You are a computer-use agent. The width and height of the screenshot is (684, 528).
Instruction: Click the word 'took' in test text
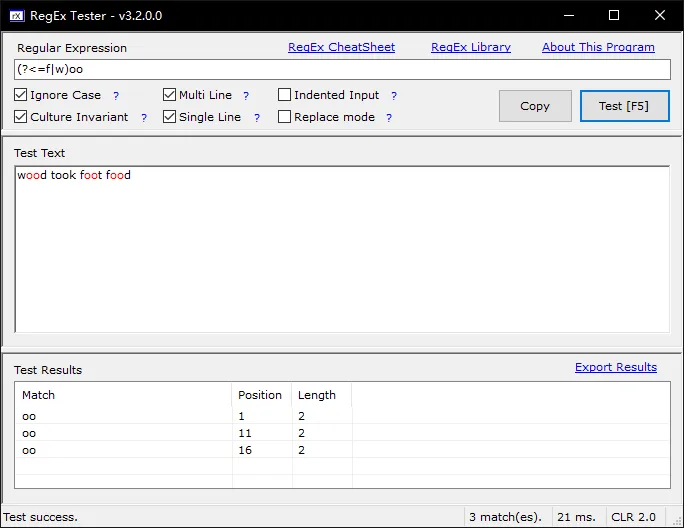[63, 175]
